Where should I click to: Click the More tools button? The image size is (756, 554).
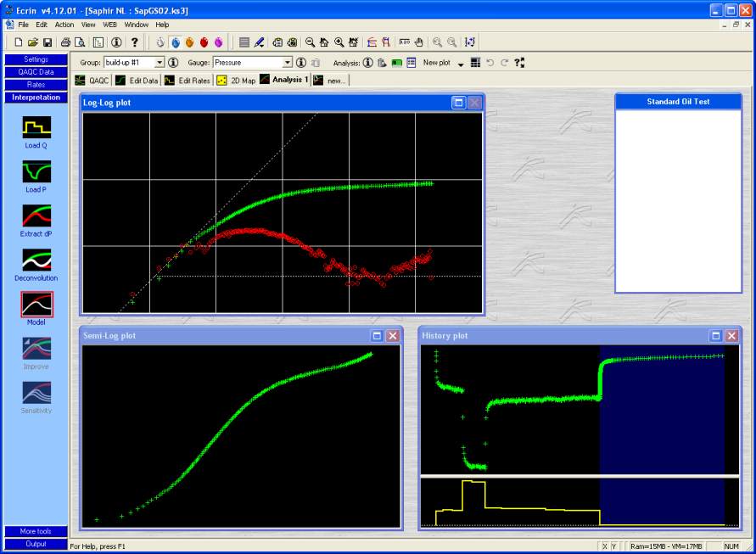[x=36, y=532]
